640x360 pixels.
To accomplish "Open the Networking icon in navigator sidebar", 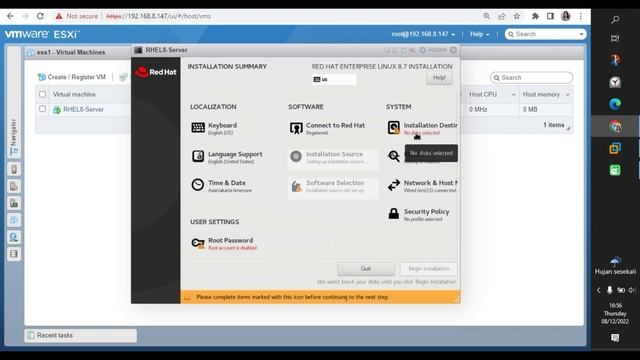I will [14, 237].
